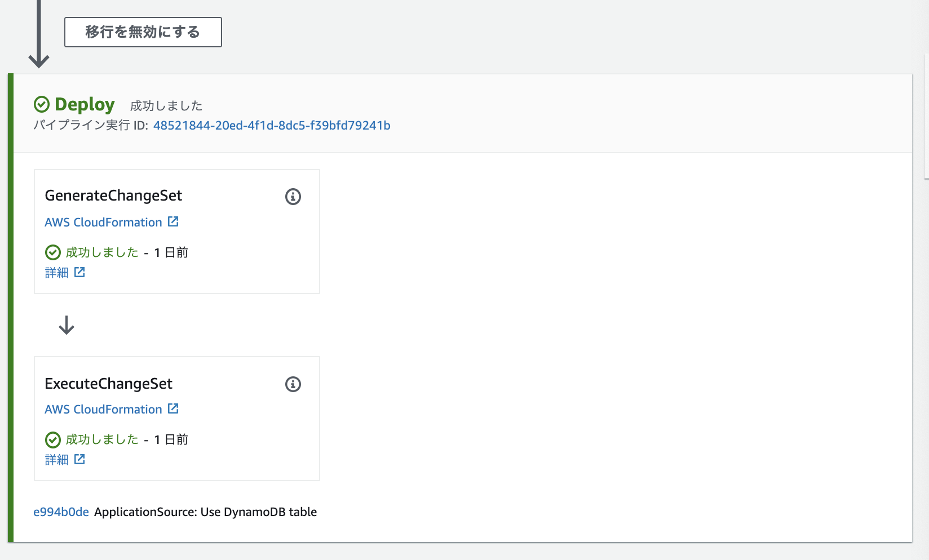
Task: Open AWS CloudFormation link under ExecuteChangeSet
Action: (103, 409)
